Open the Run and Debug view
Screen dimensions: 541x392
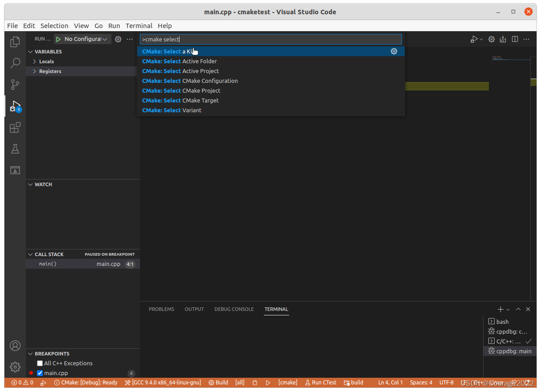pos(15,106)
